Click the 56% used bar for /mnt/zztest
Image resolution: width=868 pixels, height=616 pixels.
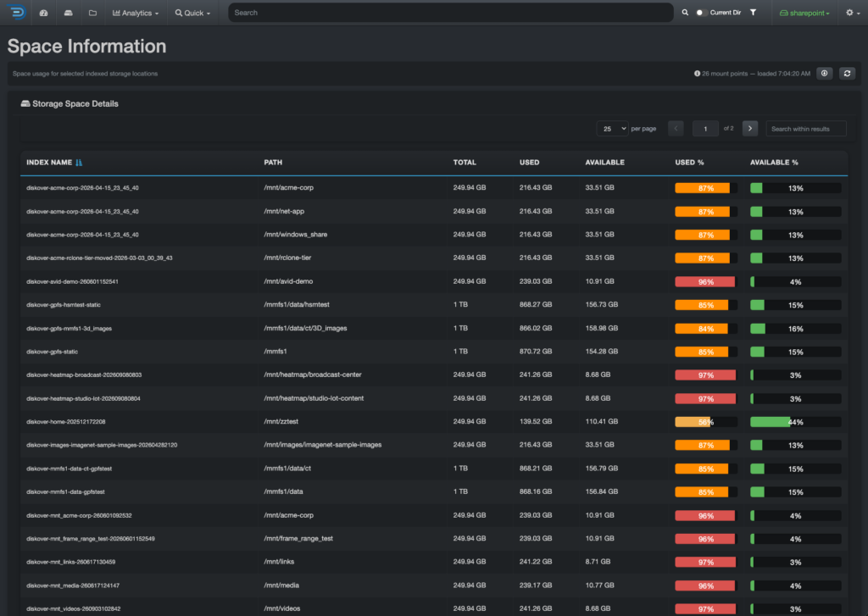point(706,422)
